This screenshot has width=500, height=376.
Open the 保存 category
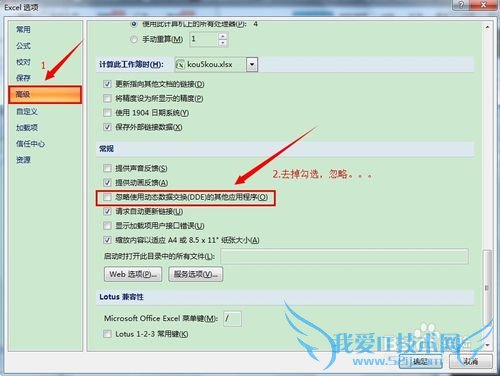click(x=23, y=78)
